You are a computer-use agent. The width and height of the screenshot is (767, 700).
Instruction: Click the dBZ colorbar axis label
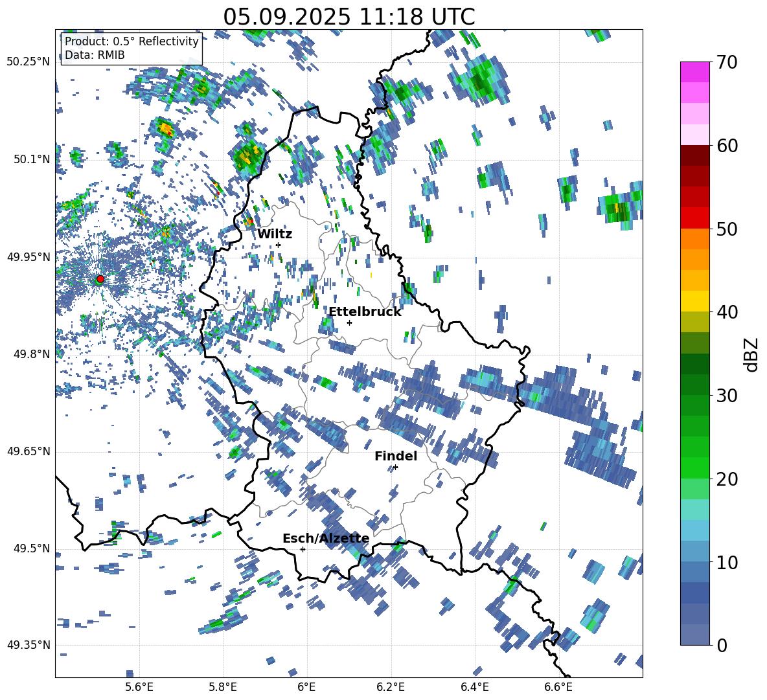click(x=750, y=354)
